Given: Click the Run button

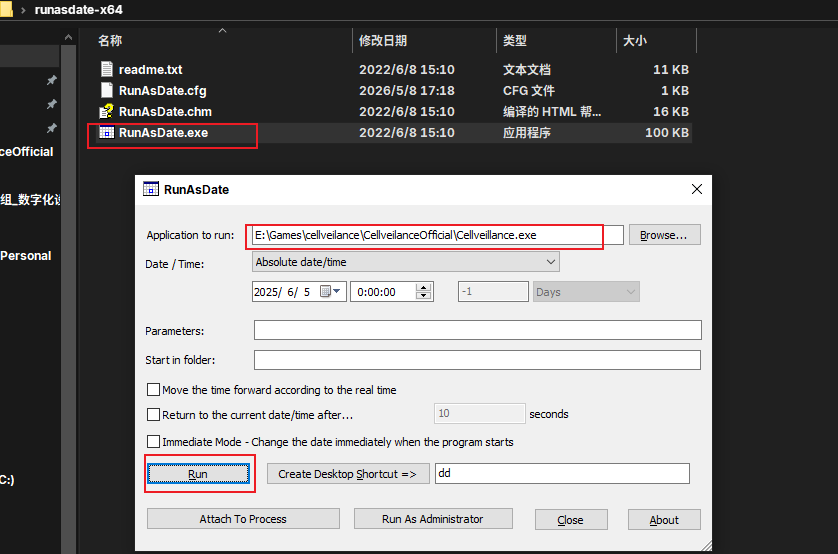Looking at the screenshot, I should coord(198,473).
